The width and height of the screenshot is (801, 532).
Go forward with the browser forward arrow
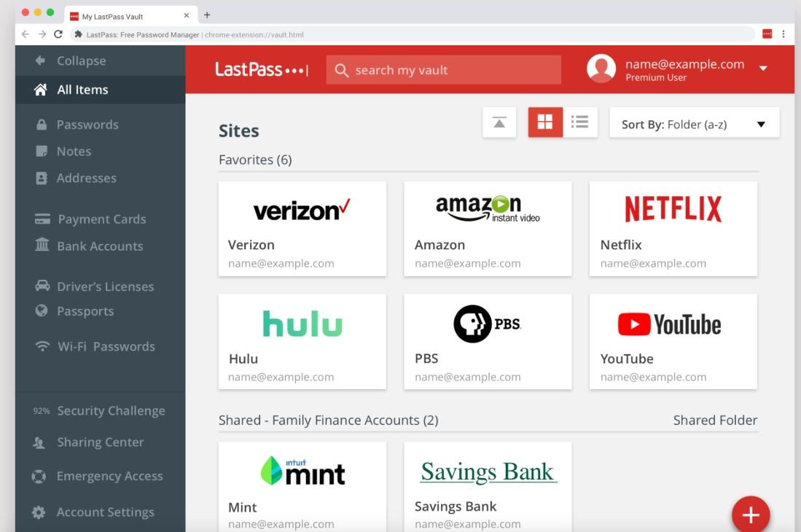point(42,34)
